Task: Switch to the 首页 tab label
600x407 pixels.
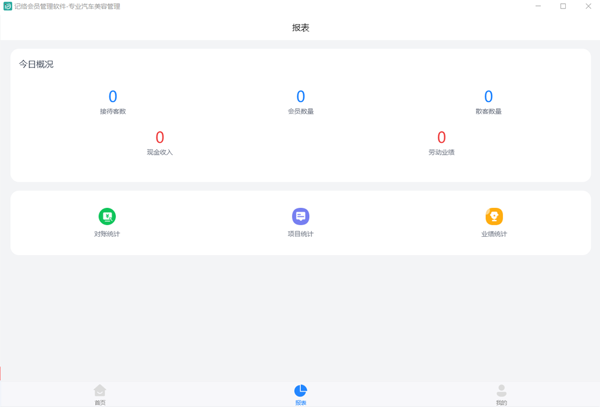Action: pyautogui.click(x=100, y=403)
